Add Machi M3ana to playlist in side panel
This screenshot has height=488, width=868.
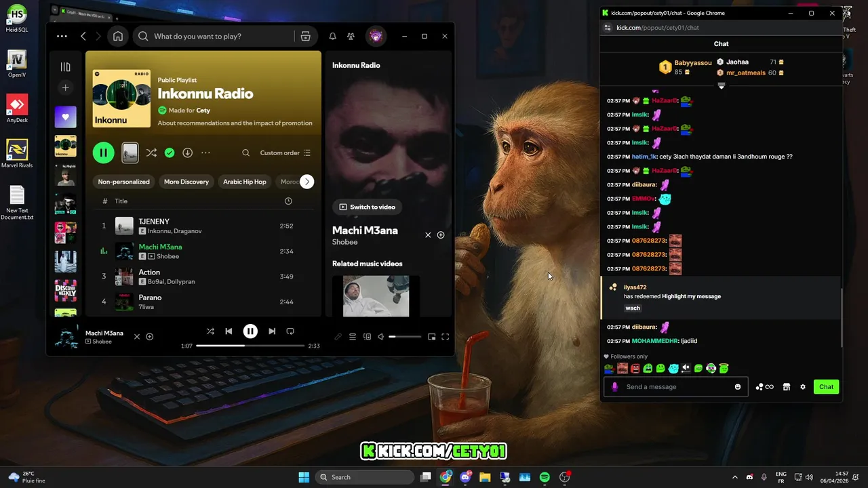(441, 235)
